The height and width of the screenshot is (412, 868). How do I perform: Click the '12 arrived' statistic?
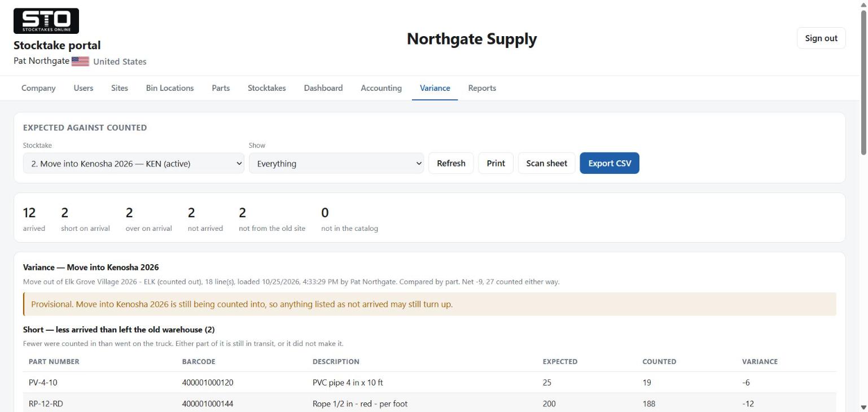pos(34,219)
